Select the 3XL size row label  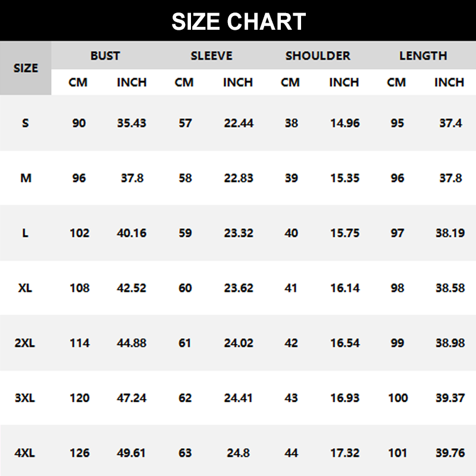25,398
